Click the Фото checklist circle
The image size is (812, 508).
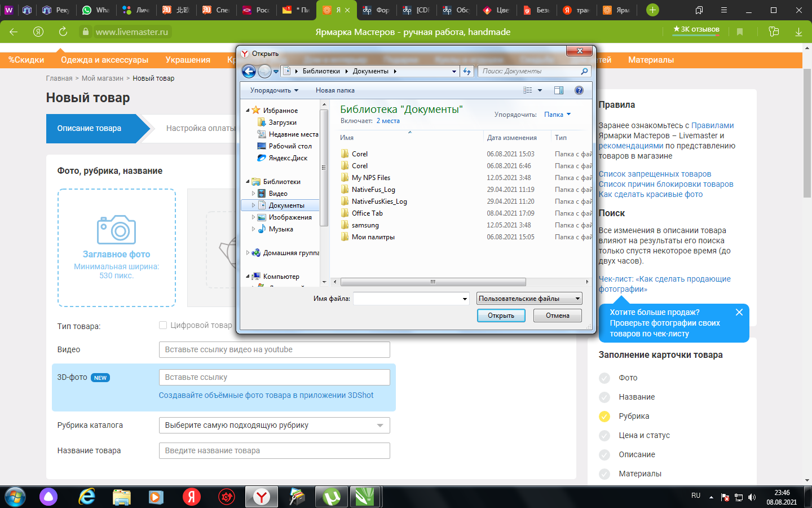pyautogui.click(x=604, y=378)
